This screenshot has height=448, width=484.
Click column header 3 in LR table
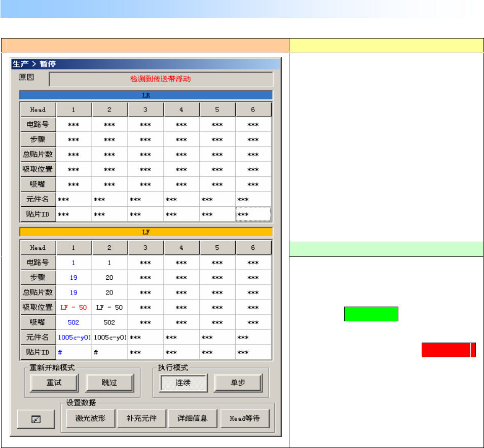point(145,109)
